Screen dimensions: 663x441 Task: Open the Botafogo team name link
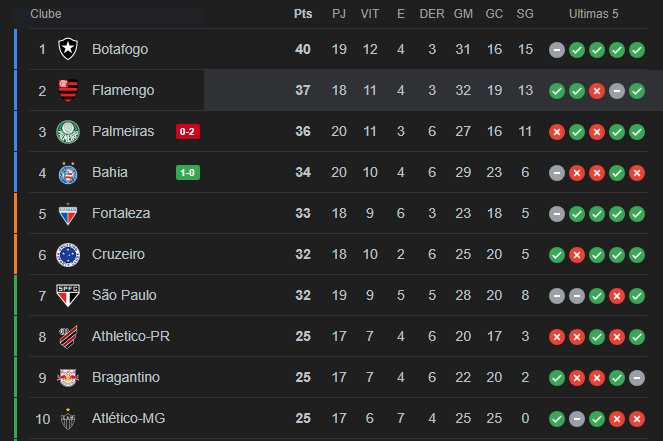120,49
